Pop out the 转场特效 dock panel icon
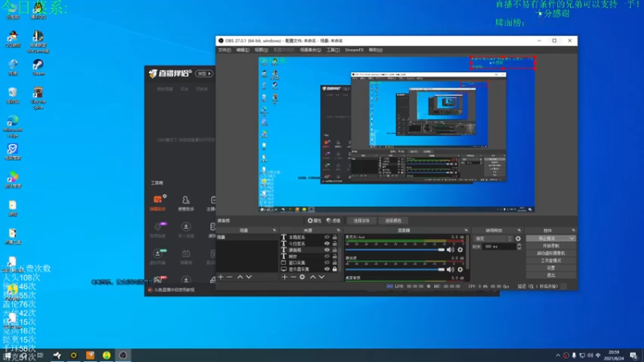 tap(519, 230)
